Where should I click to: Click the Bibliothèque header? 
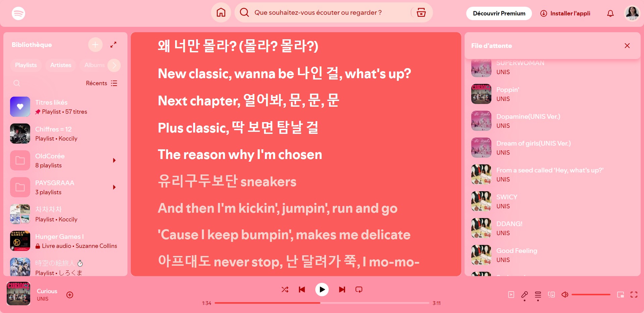tap(32, 45)
